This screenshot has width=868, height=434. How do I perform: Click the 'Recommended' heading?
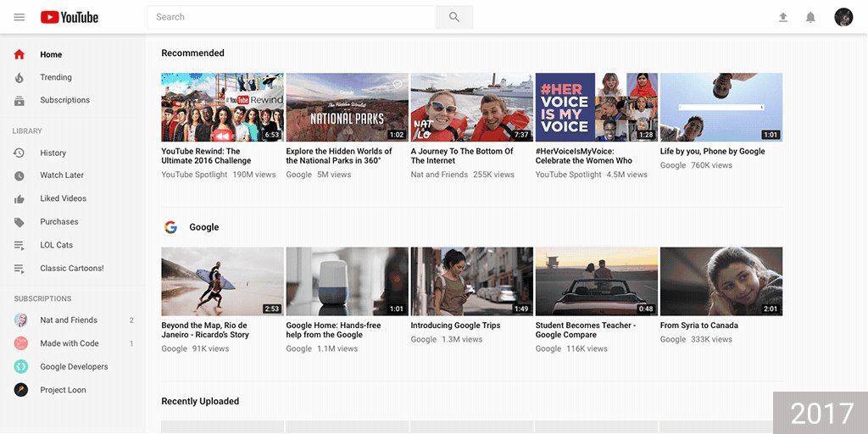click(192, 53)
